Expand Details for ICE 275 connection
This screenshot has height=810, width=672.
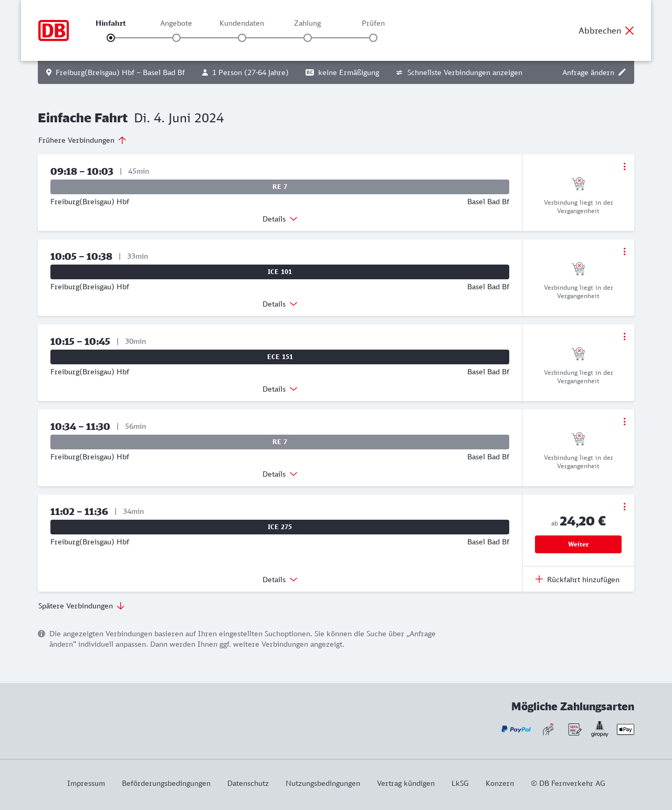(x=280, y=580)
